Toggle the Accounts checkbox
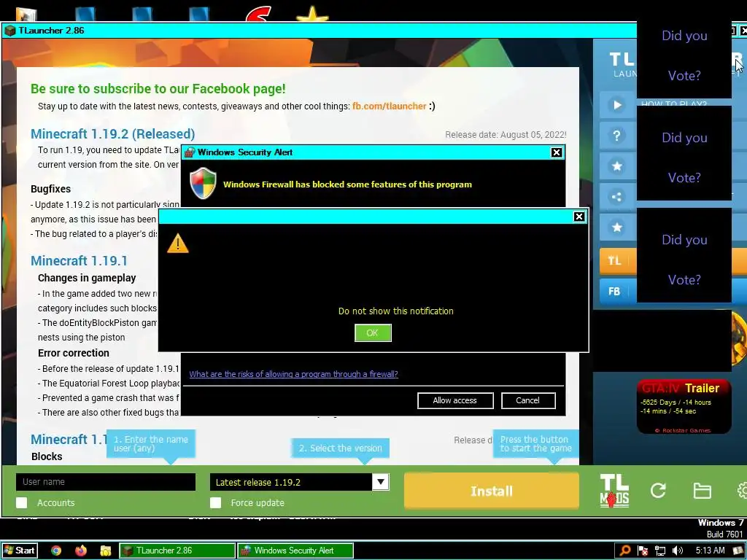 coord(21,503)
